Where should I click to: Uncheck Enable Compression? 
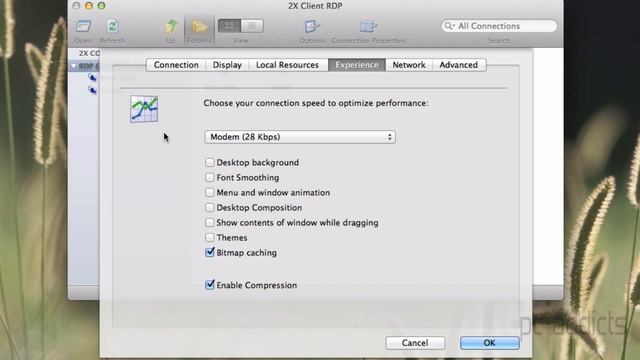pos(210,284)
